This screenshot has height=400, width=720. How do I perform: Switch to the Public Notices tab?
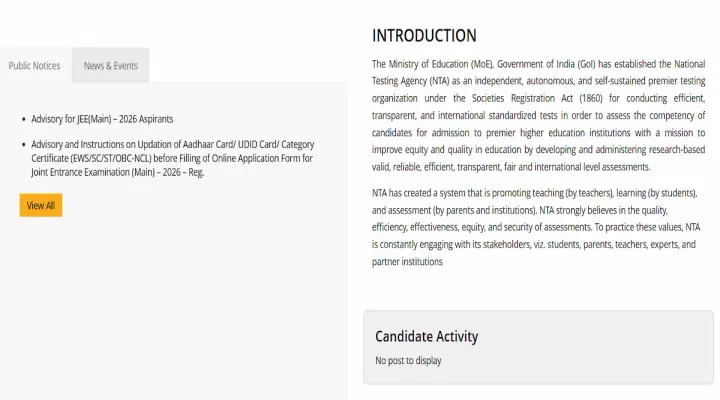click(x=34, y=66)
